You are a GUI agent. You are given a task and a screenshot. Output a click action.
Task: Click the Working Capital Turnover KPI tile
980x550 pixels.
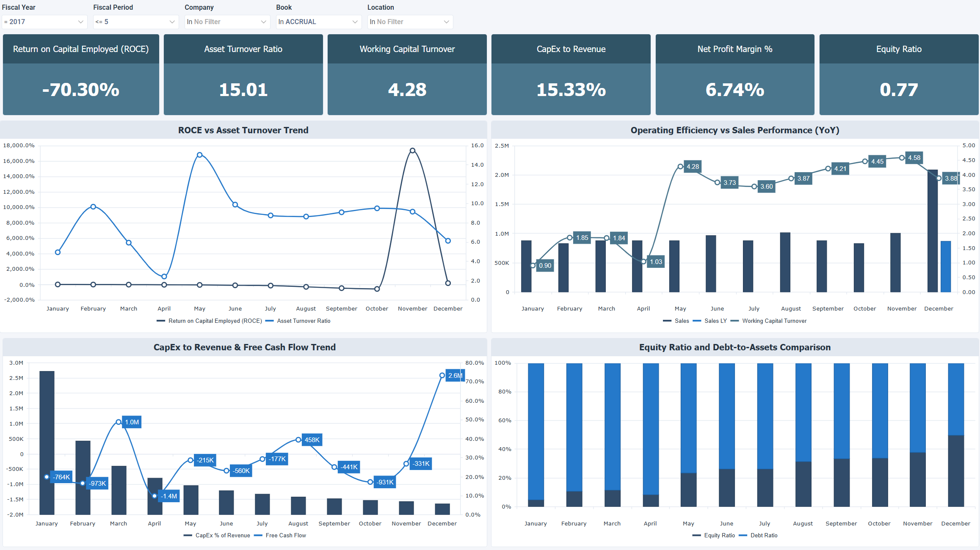[x=407, y=74]
